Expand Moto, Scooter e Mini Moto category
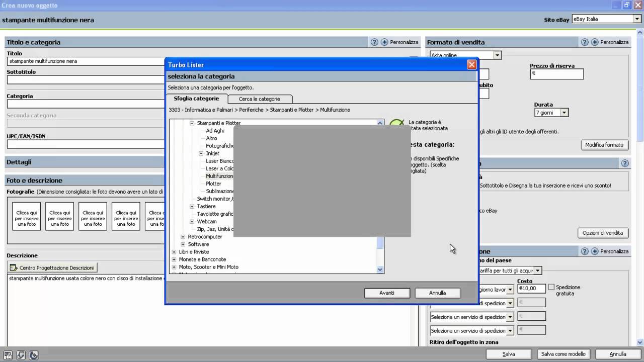 coord(174,267)
